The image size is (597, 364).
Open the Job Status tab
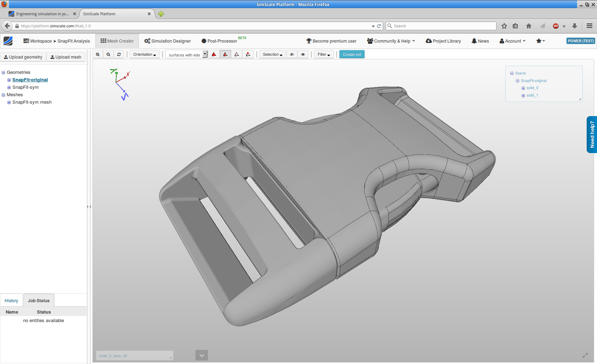39,300
